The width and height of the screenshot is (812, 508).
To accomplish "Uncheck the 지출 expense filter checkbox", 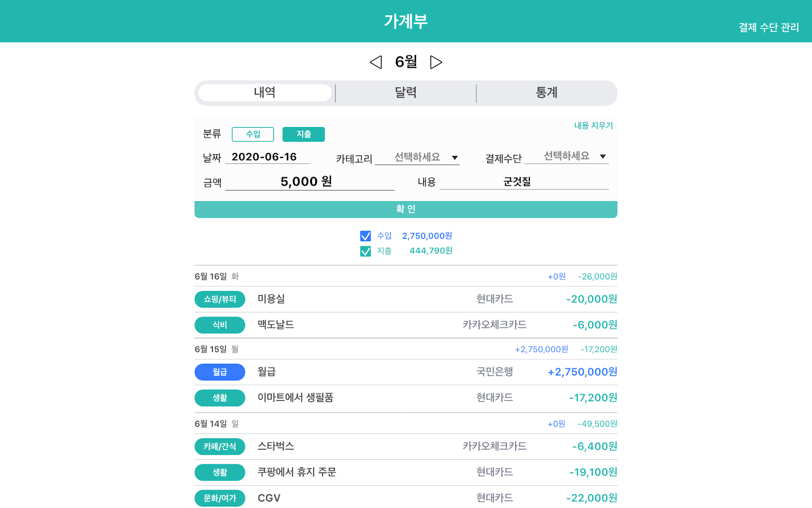I will point(365,251).
